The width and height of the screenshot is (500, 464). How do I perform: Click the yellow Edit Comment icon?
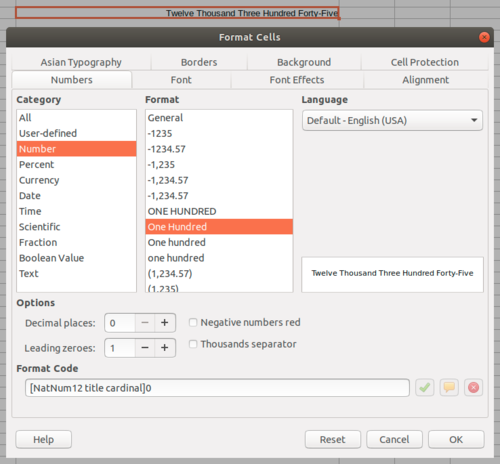pyautogui.click(x=449, y=388)
